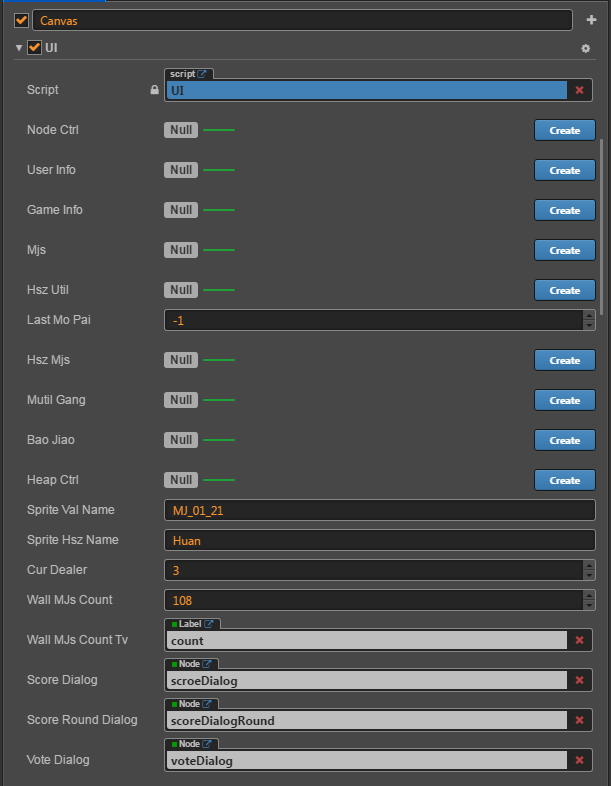Click the Null value of Mutil Gang
The height and width of the screenshot is (786, 611).
tap(181, 400)
